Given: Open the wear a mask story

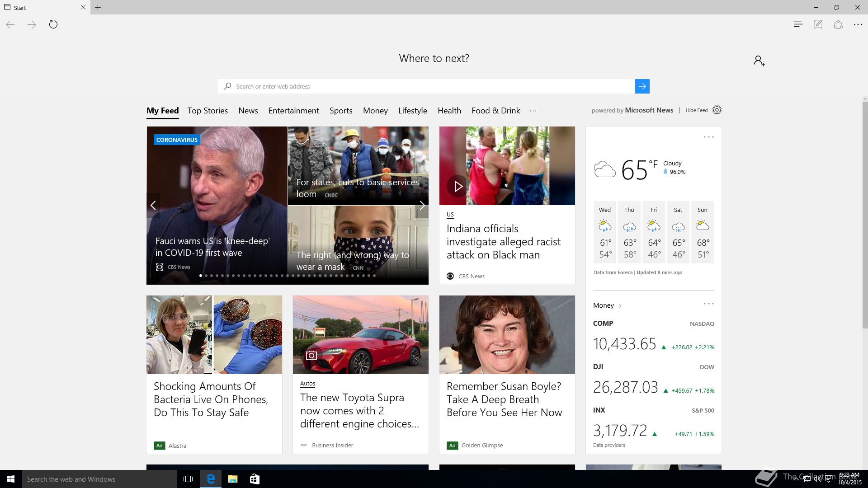Looking at the screenshot, I should (353, 261).
